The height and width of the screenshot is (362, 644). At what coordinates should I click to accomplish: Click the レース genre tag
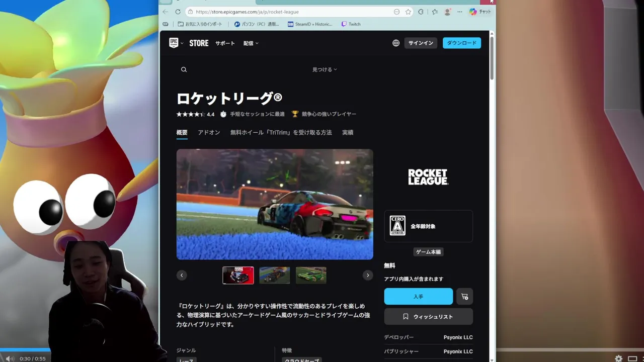point(186,360)
